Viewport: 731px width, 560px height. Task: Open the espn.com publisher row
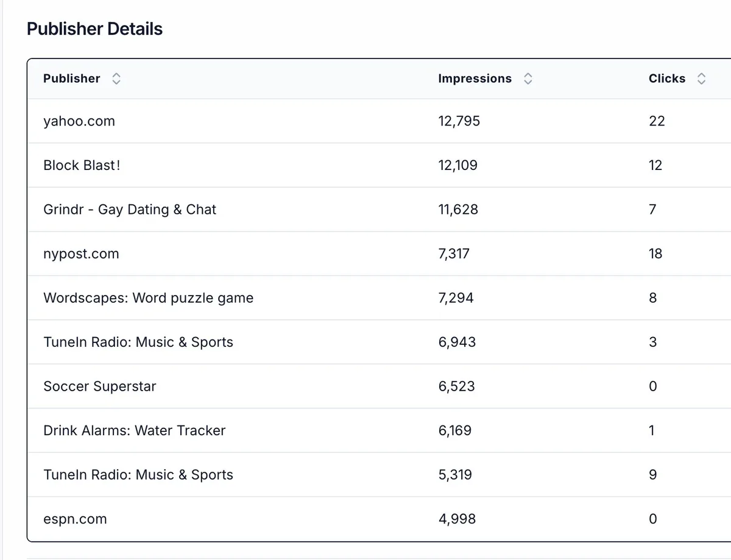coord(75,519)
